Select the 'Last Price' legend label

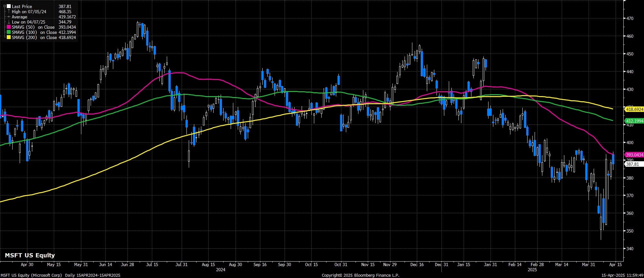(x=22, y=6)
